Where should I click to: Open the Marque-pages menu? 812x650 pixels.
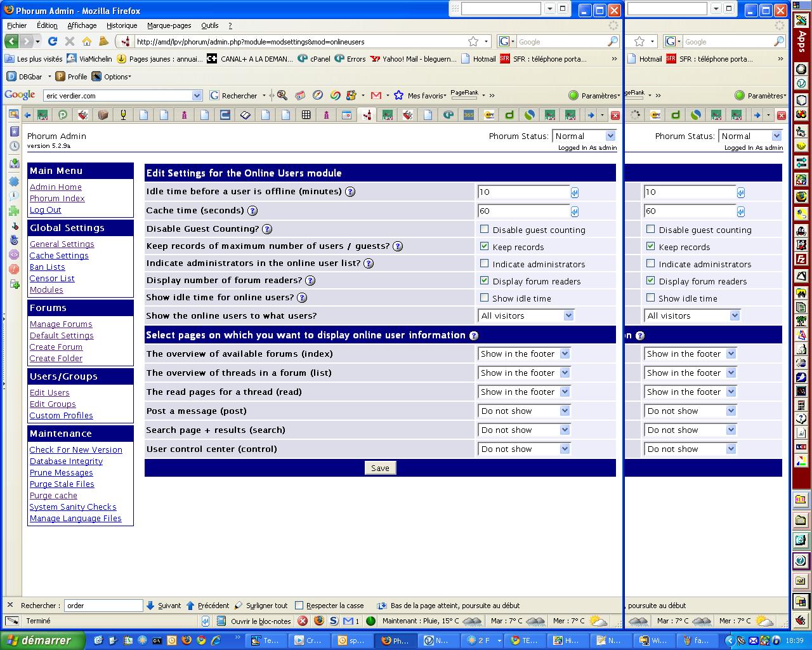169,25
